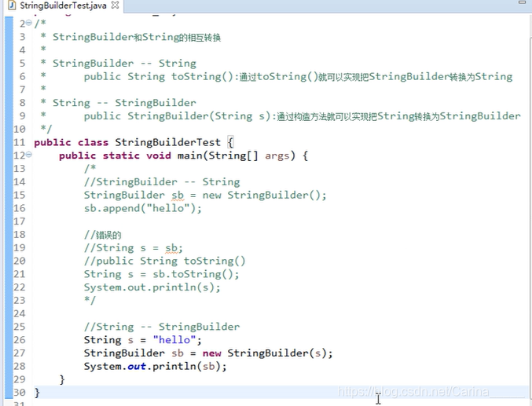Click the underlined 'sb' variable on line 15
Image resolution: width=532 pixels, height=406 pixels.
[178, 196]
